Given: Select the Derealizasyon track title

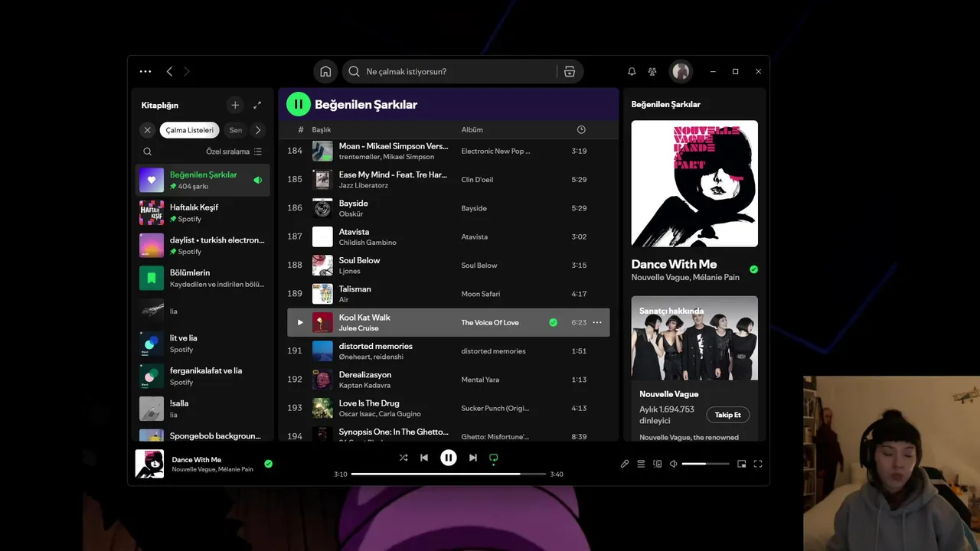Looking at the screenshot, I should (365, 374).
